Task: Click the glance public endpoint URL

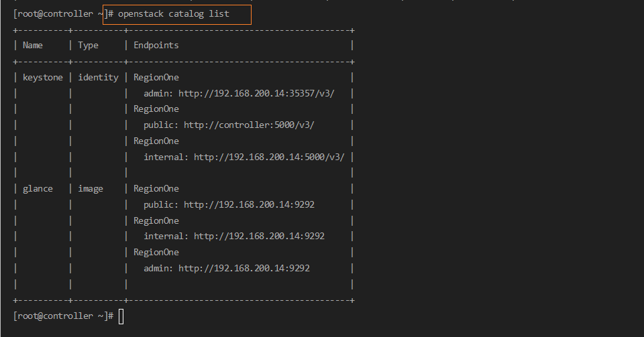Action: click(248, 204)
